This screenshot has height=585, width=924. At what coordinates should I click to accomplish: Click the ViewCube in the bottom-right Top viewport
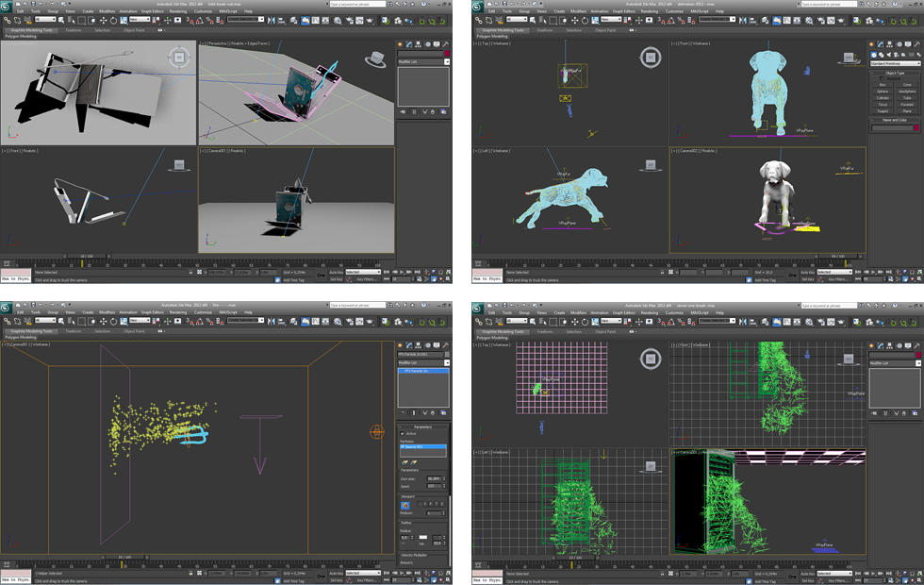coord(649,359)
